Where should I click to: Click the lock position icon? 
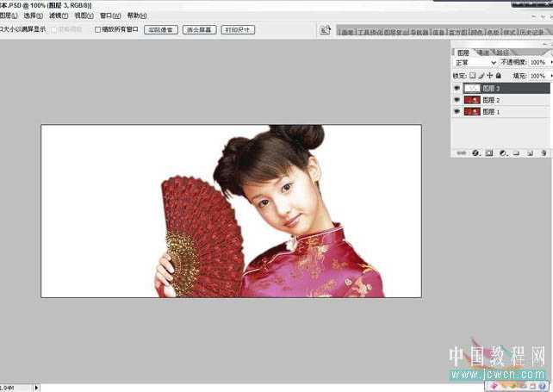pos(489,76)
